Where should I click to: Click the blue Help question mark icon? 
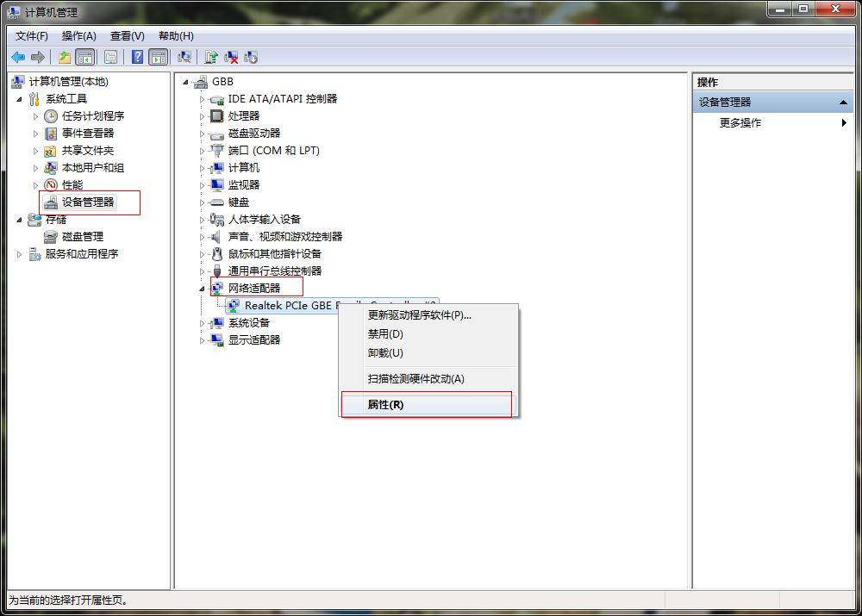137,57
